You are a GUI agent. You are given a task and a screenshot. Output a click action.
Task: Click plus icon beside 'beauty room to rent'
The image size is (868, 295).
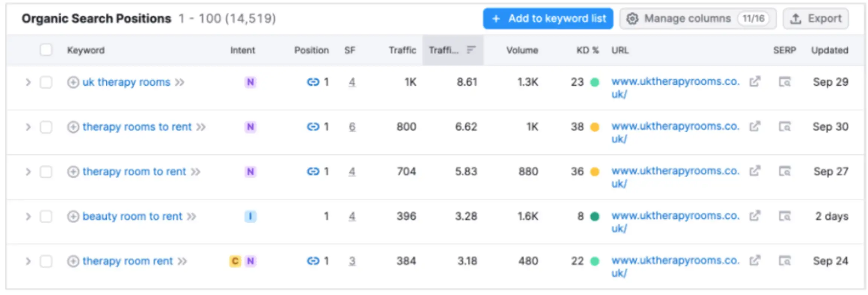coord(73,216)
